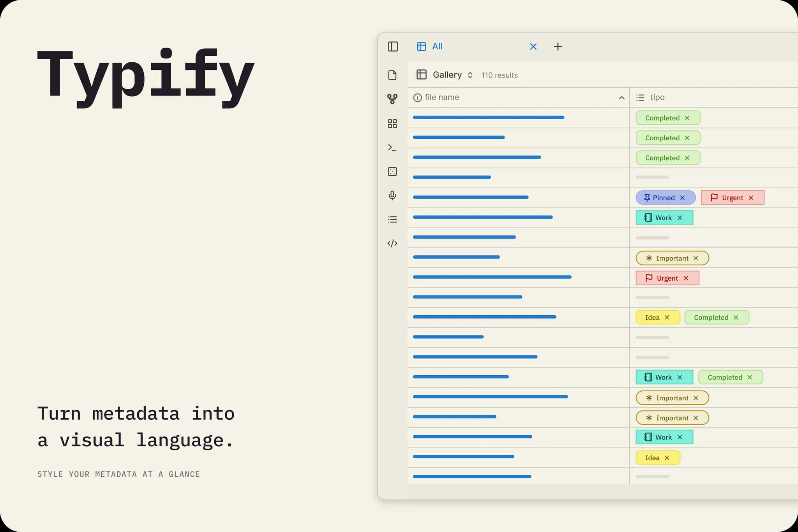Click flag icon on standalone Urgent tag
Viewport: 798px width, 532px height.
point(649,278)
